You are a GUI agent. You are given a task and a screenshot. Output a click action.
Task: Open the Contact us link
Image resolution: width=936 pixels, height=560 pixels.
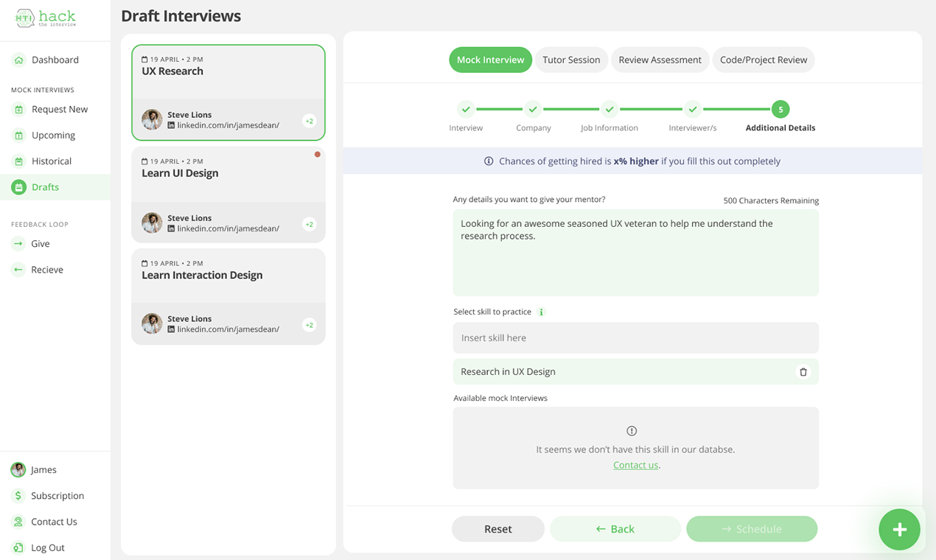point(635,465)
